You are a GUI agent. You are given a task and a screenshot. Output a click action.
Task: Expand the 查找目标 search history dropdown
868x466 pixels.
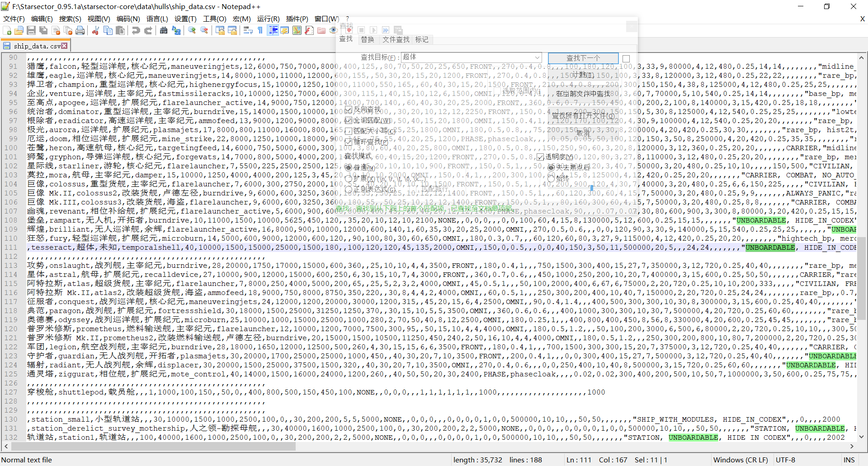pyautogui.click(x=537, y=57)
